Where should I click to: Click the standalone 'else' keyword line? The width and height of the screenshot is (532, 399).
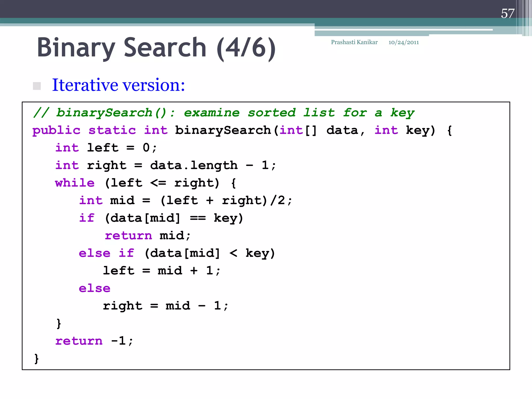(x=95, y=288)
